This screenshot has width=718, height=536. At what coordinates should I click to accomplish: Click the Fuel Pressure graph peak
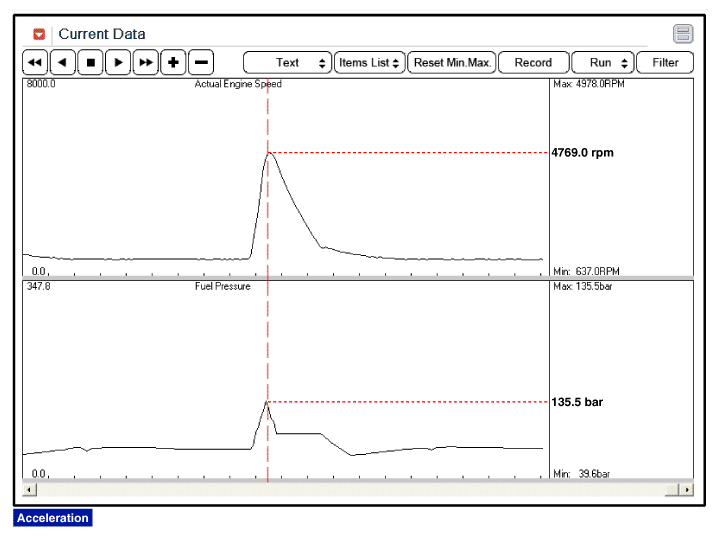click(267, 402)
